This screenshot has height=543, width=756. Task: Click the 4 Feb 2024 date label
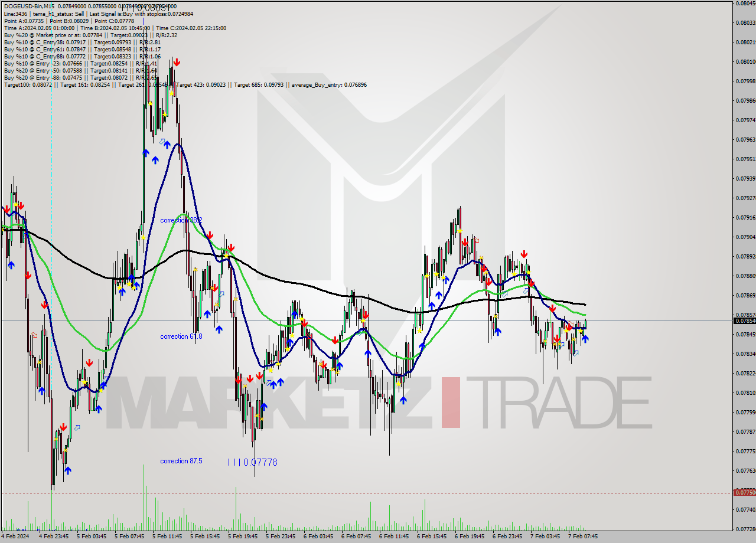[15, 537]
